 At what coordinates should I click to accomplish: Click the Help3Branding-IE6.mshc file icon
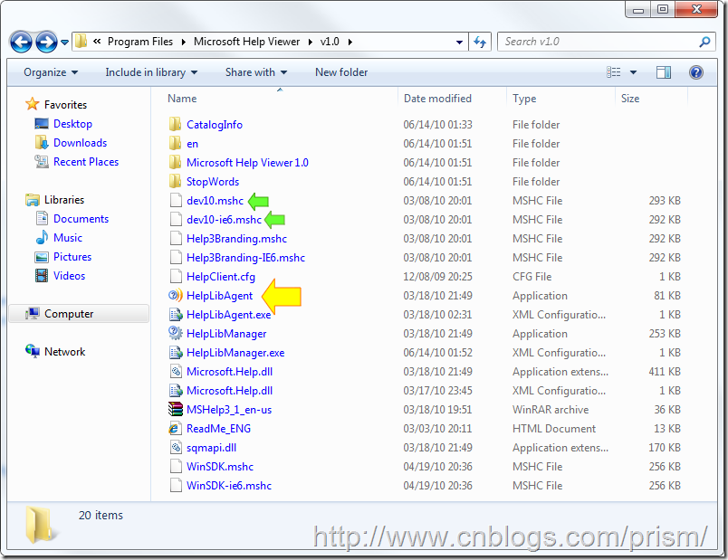coord(176,257)
